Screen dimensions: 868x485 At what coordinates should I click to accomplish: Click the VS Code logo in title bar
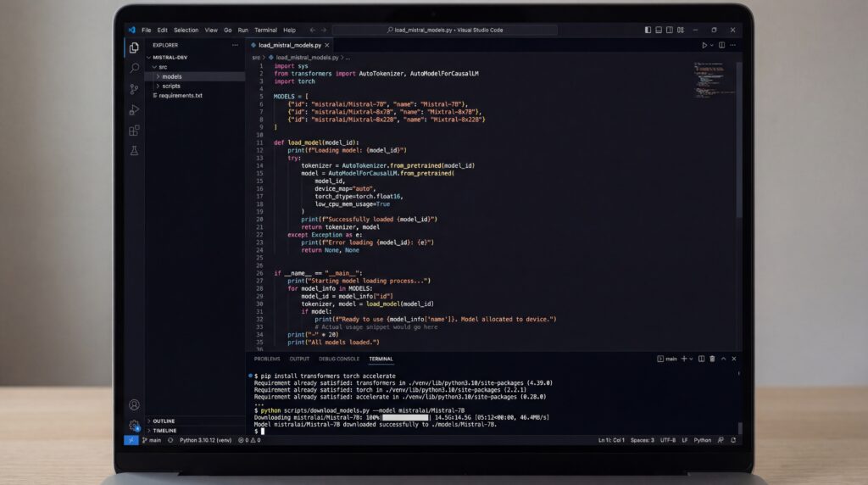(x=131, y=30)
